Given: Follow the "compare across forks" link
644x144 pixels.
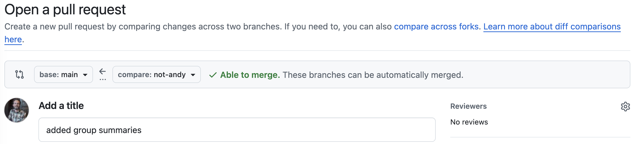Looking at the screenshot, I should point(436,27).
